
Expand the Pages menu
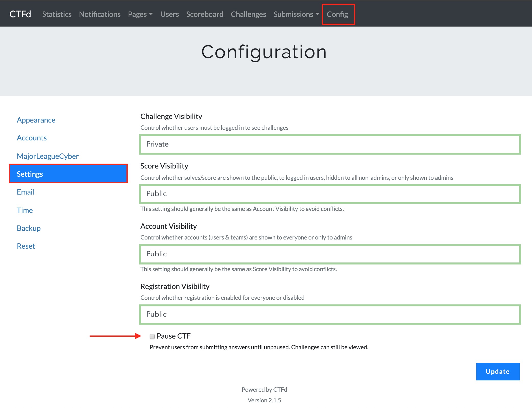coord(140,14)
